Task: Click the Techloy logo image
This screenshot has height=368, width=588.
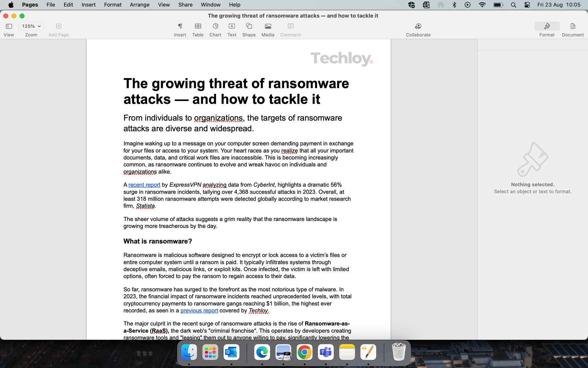Action: (x=342, y=58)
